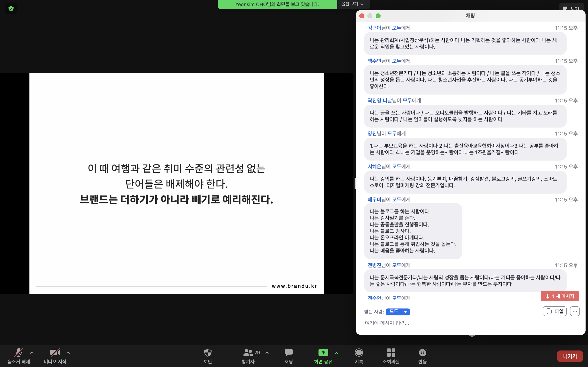Click the File (파일) button in chat

(x=555, y=311)
